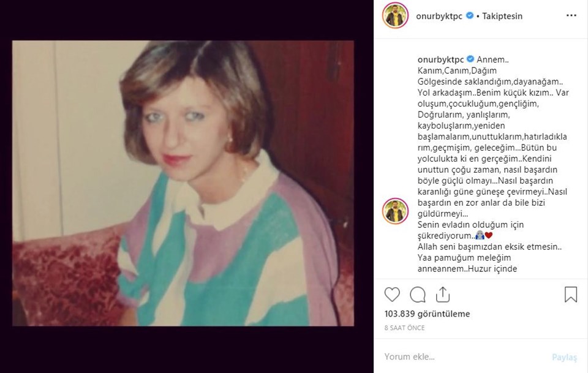Click the red heart emoji in the caption
Viewport: 588px width, 373px height.
pyautogui.click(x=489, y=236)
